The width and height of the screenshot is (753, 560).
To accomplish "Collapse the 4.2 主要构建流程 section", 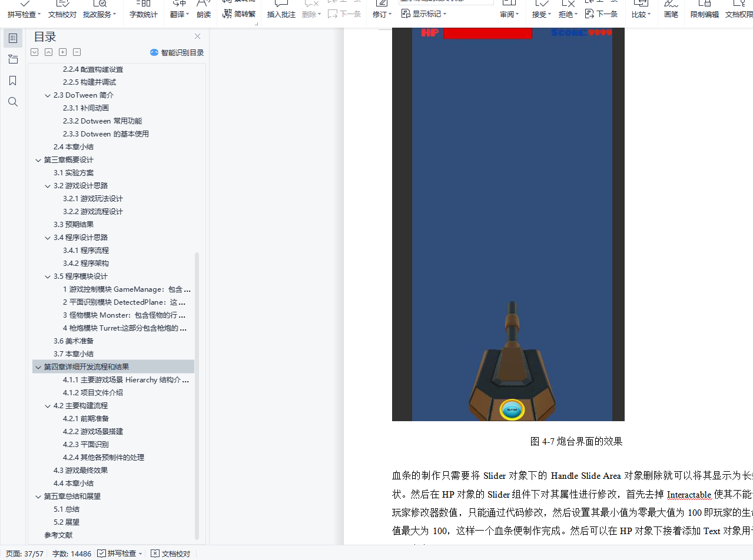I will [x=48, y=406].
